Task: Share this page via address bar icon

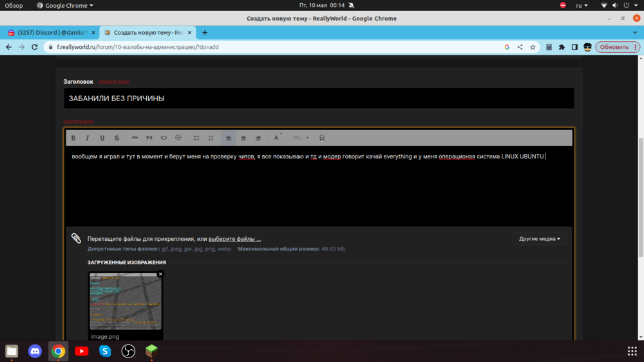Action: click(x=520, y=47)
